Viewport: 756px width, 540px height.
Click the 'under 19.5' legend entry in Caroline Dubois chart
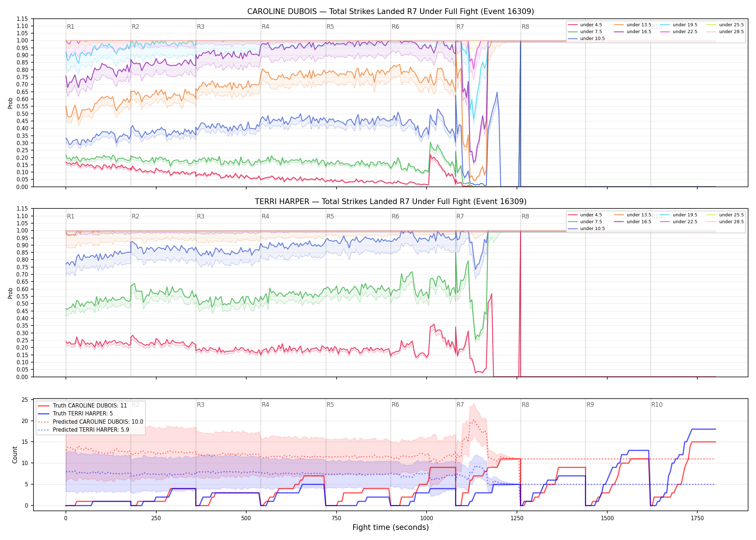679,25
